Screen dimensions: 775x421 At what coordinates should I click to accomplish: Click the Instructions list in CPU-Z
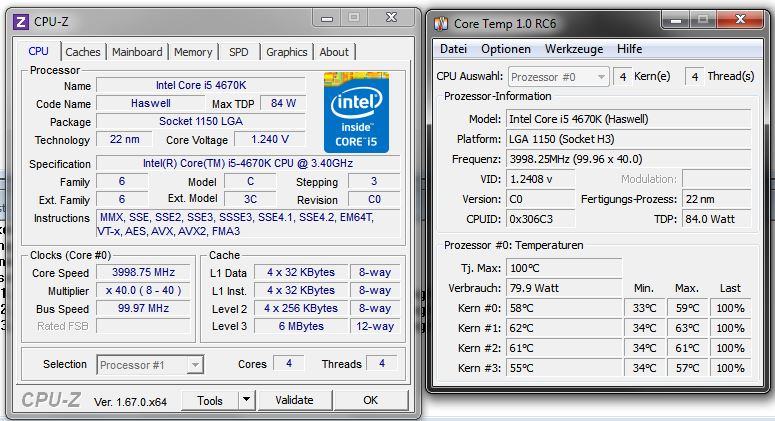(x=248, y=224)
